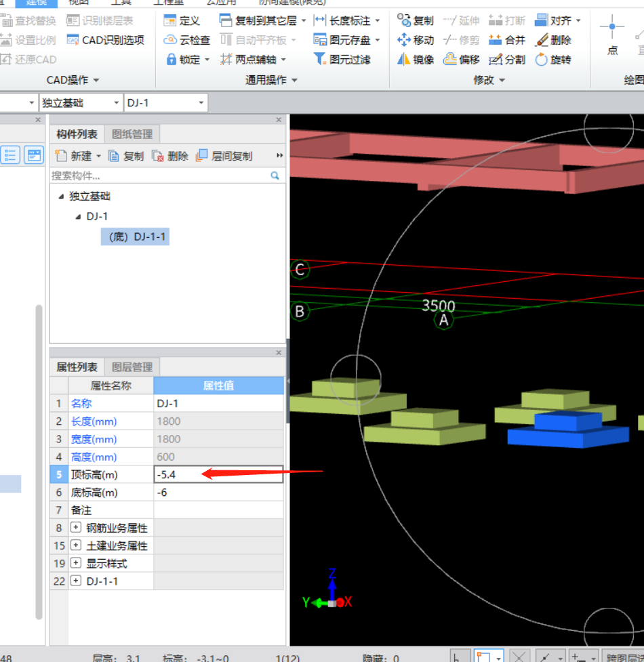The image size is (644, 662).
Task: Select the 移动 move tool
Action: point(416,40)
